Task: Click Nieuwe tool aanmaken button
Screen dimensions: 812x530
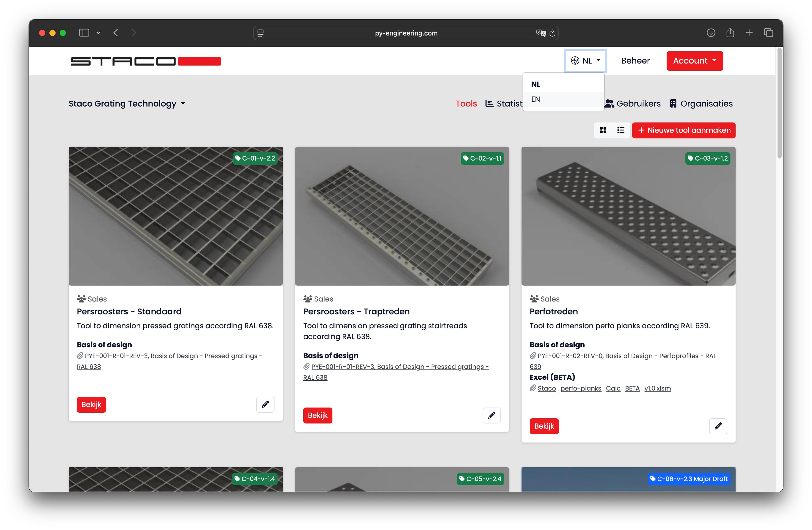Action: tap(684, 130)
